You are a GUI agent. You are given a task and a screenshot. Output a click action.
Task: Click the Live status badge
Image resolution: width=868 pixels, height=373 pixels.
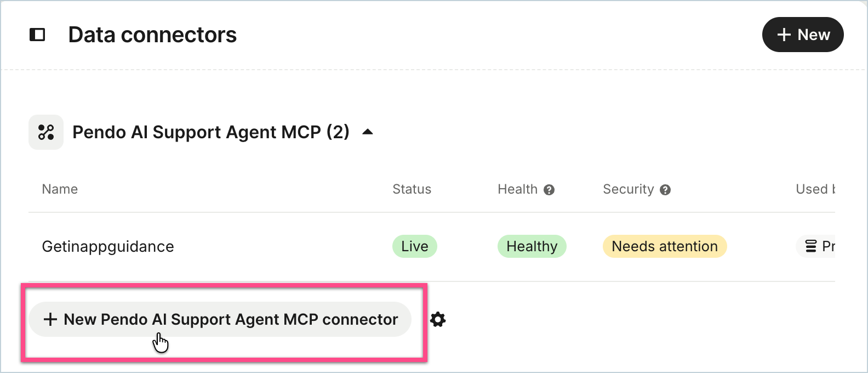click(415, 246)
